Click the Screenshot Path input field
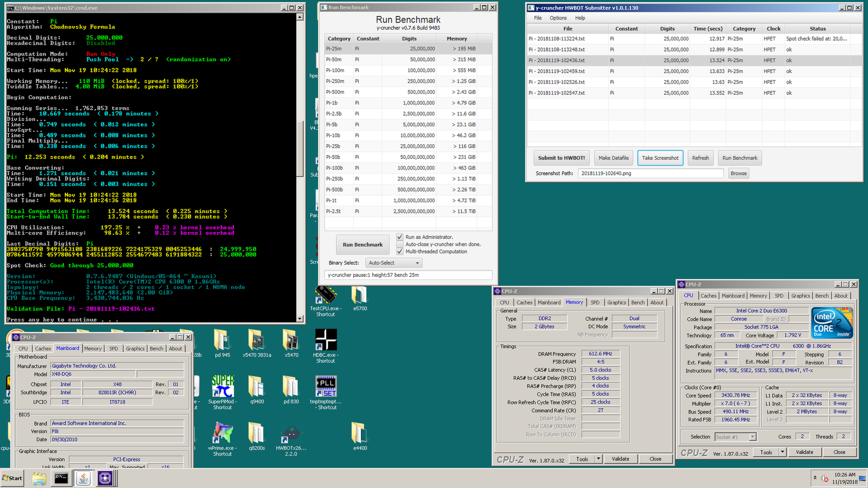This screenshot has height=488, width=868. click(651, 173)
